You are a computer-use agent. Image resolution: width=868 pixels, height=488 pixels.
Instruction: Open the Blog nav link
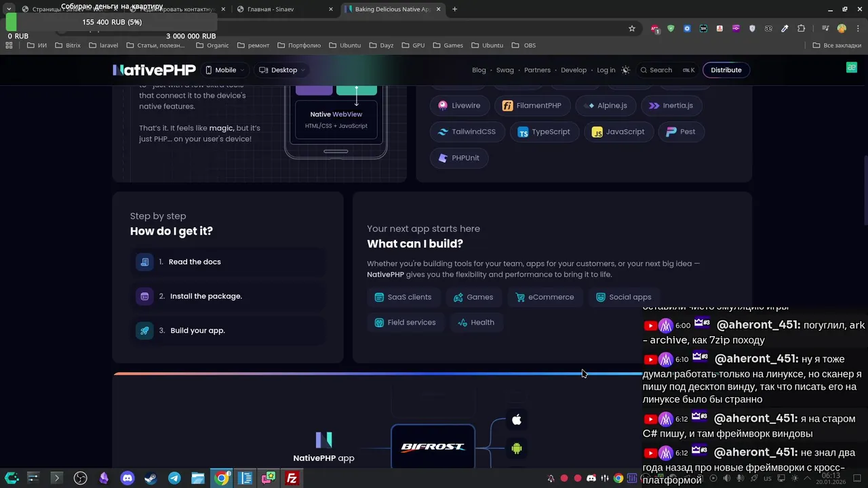[479, 70]
